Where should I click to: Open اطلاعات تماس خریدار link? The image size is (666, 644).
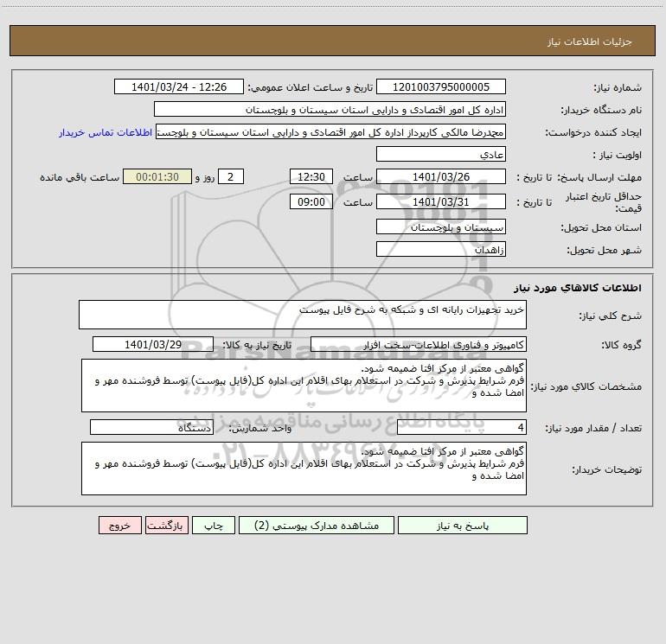coord(106,132)
